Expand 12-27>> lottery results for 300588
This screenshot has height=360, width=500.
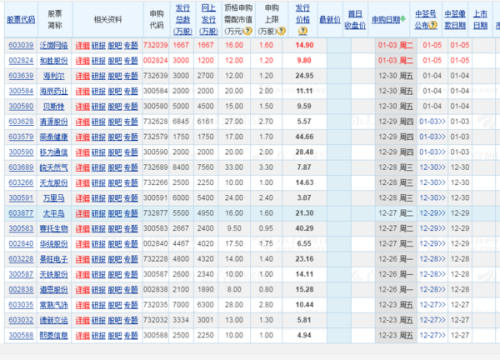coord(432,335)
